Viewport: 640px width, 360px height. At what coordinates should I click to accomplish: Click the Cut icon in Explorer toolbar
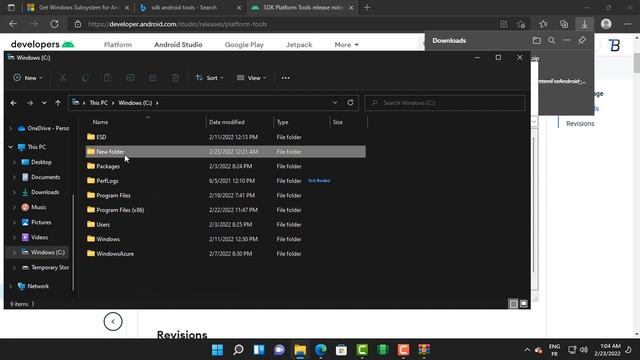point(63,78)
